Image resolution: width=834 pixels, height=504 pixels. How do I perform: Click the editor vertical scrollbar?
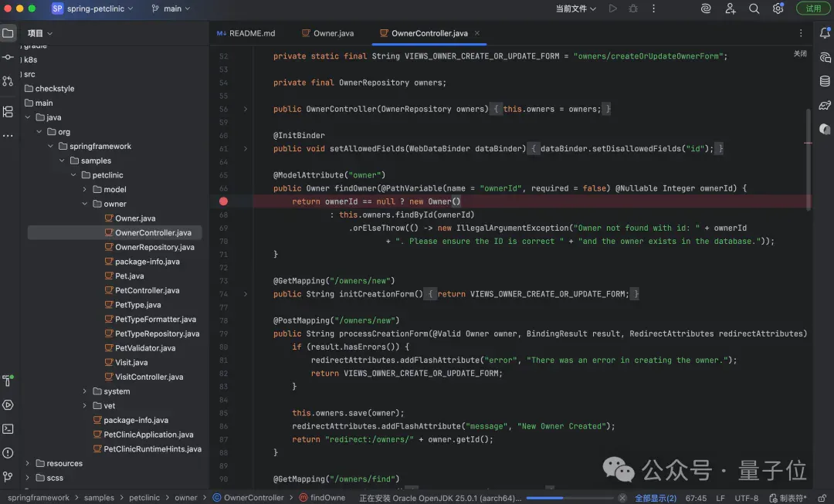tap(809, 160)
